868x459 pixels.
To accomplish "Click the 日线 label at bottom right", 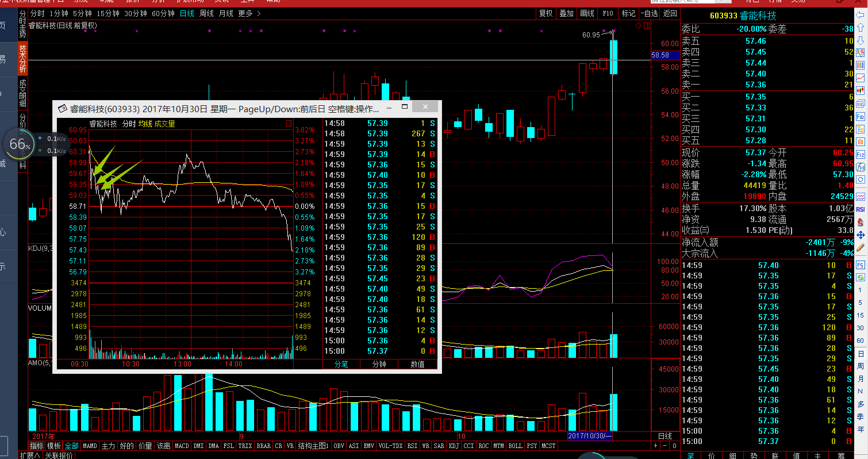I will point(665,436).
